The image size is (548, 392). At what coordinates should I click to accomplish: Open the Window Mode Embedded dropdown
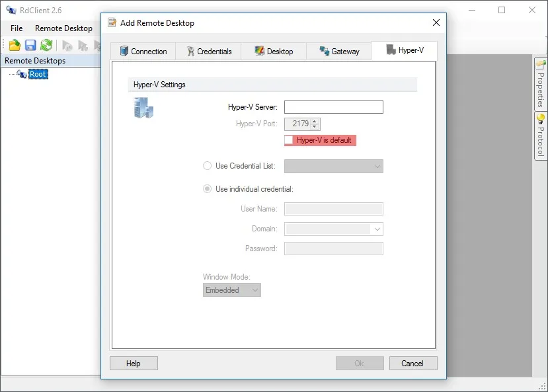tap(232, 290)
